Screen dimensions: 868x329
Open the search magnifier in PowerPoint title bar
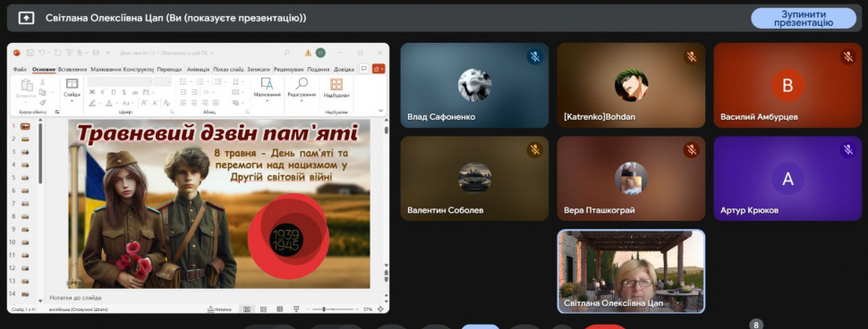(286, 53)
